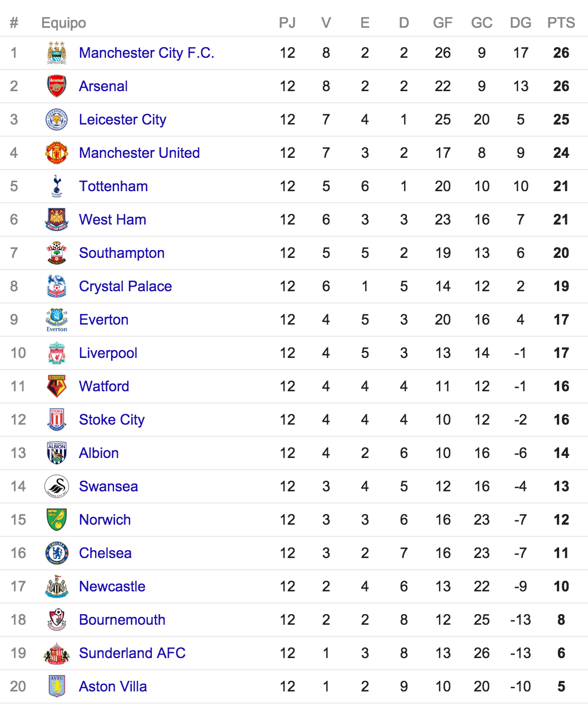
Task: Open the Leicester City team link
Action: [x=123, y=120]
